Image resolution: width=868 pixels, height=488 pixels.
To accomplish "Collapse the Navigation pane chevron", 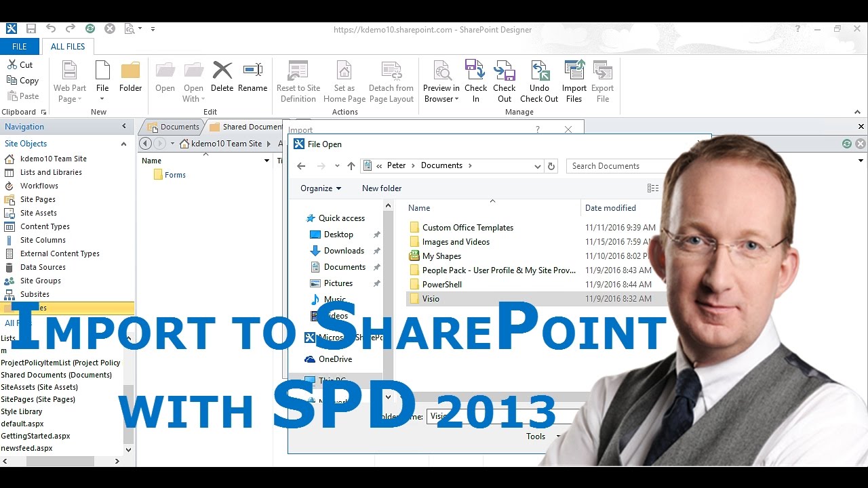I will coord(123,126).
